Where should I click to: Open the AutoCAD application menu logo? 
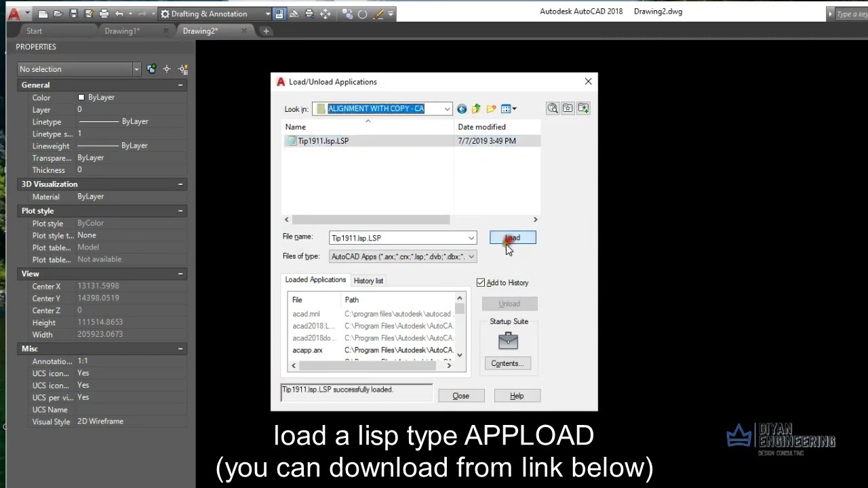coord(14,14)
